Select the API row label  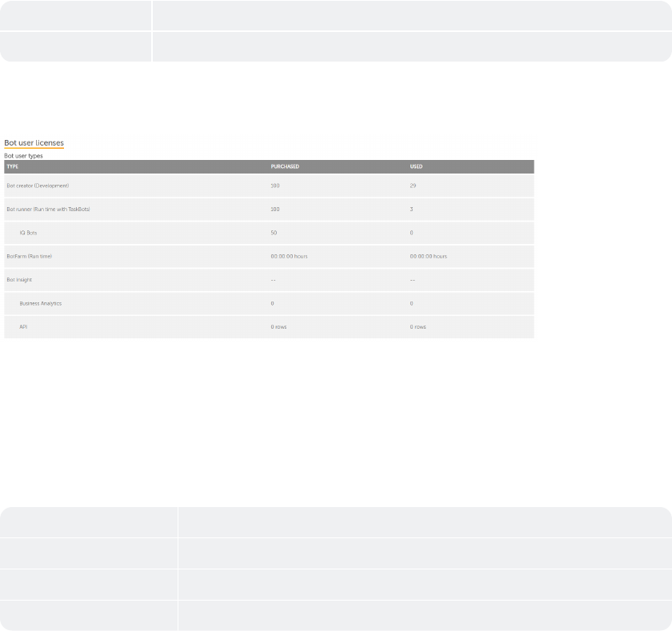23,327
